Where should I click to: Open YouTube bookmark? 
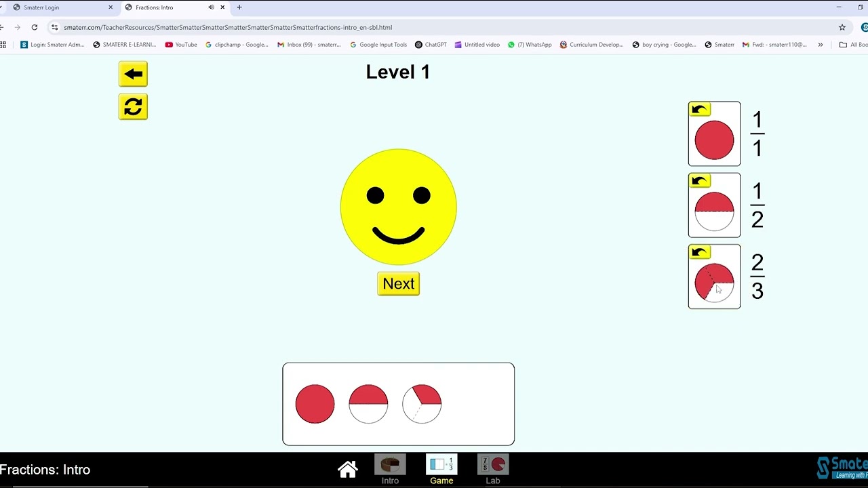(x=181, y=45)
